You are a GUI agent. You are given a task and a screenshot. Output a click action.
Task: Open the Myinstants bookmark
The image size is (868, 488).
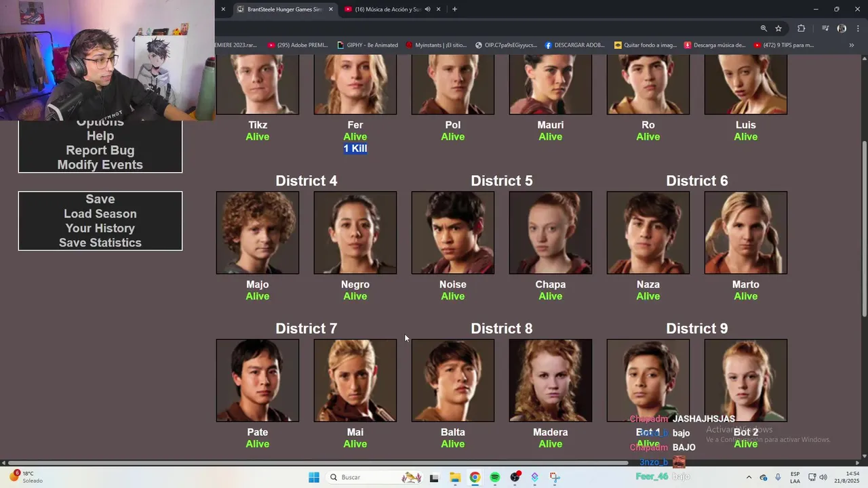[436, 45]
